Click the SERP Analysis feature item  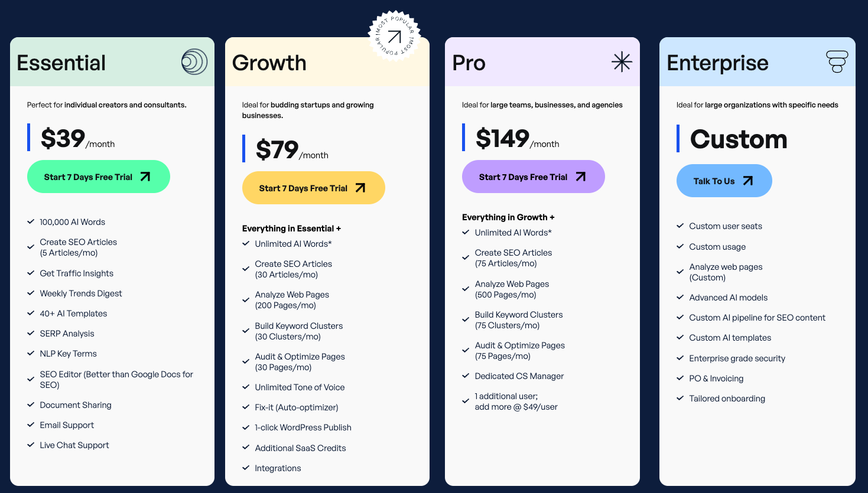pos(67,334)
